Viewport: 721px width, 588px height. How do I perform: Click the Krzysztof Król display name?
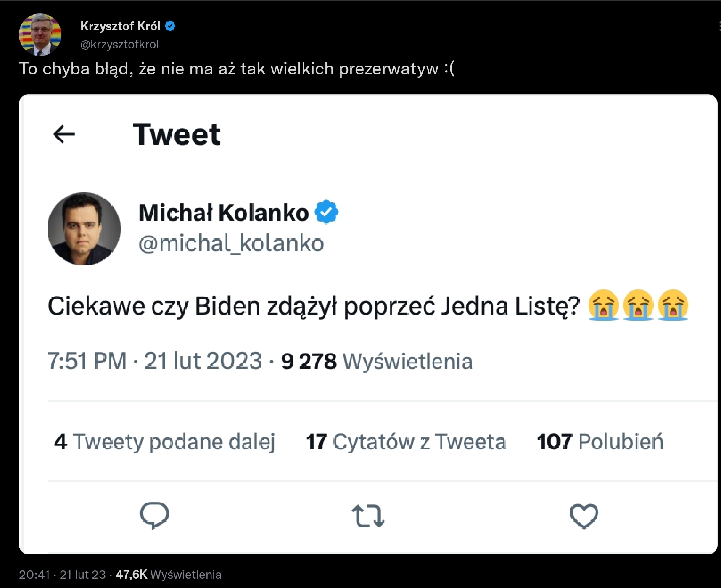pyautogui.click(x=120, y=26)
